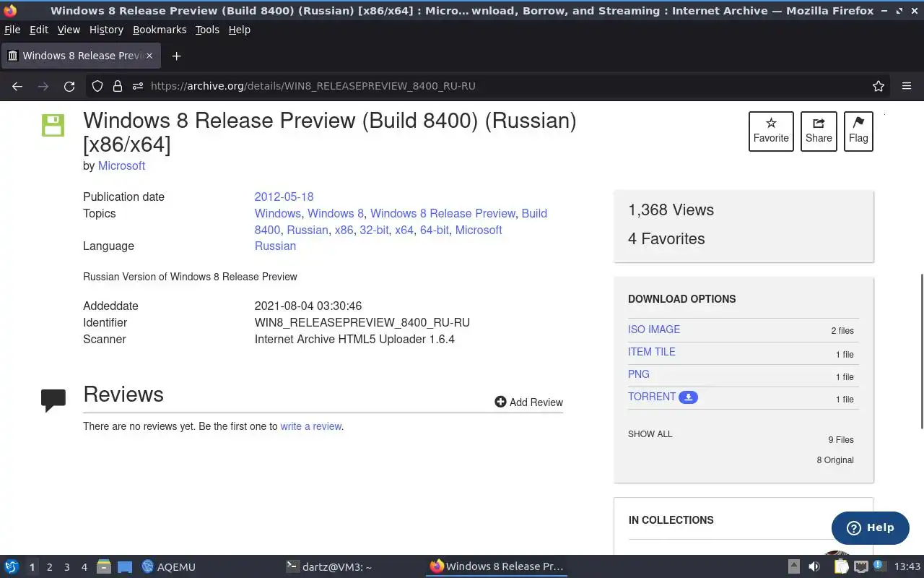
Task: Expand hidden tray icons arrow
Action: click(793, 566)
